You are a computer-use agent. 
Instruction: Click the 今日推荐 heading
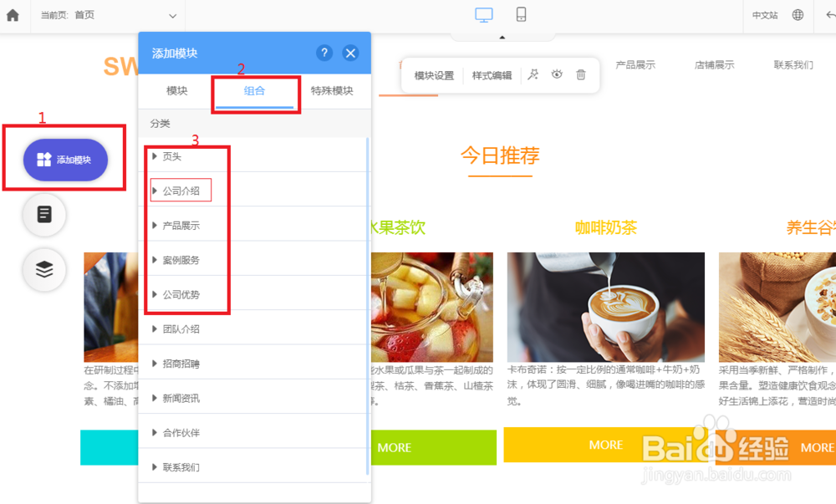tap(500, 155)
